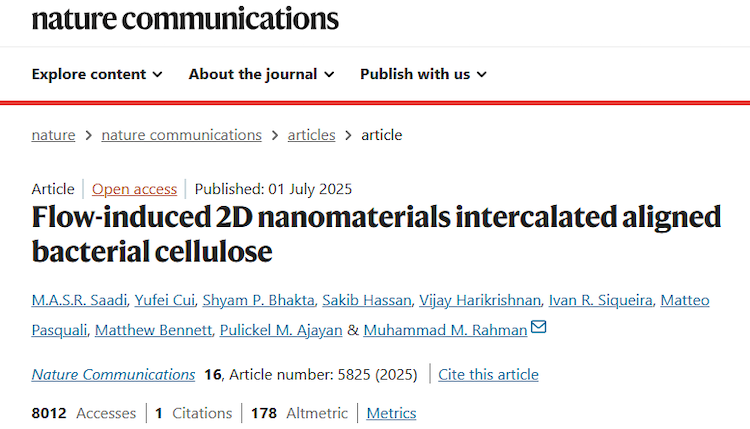
Task: Open the nature communications breadcrumb link
Action: tap(181, 135)
